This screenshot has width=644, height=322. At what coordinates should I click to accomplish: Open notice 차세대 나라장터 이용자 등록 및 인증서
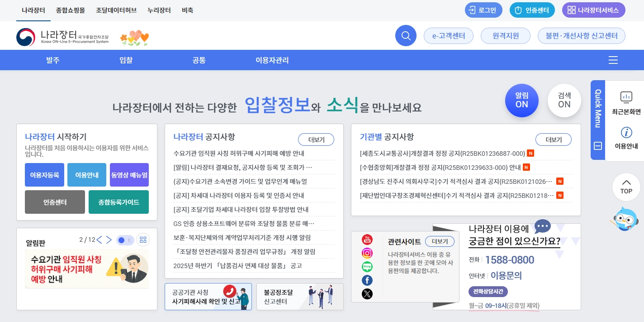click(239, 195)
